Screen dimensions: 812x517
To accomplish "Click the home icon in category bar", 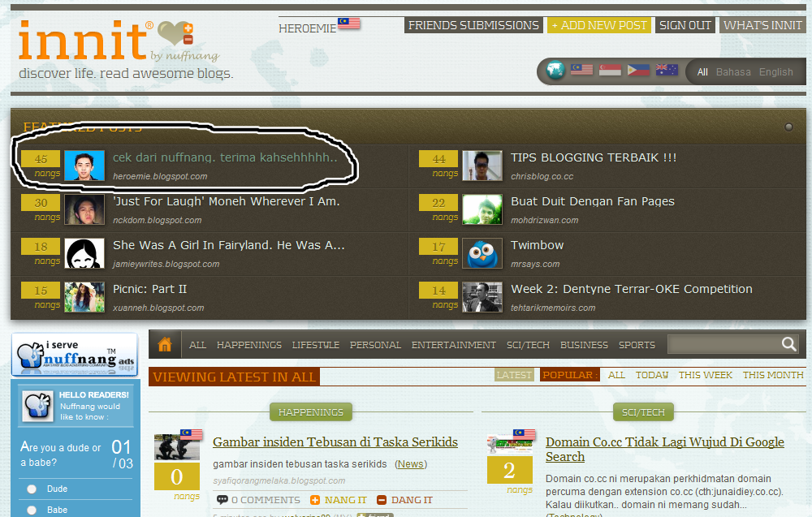I will tap(165, 344).
